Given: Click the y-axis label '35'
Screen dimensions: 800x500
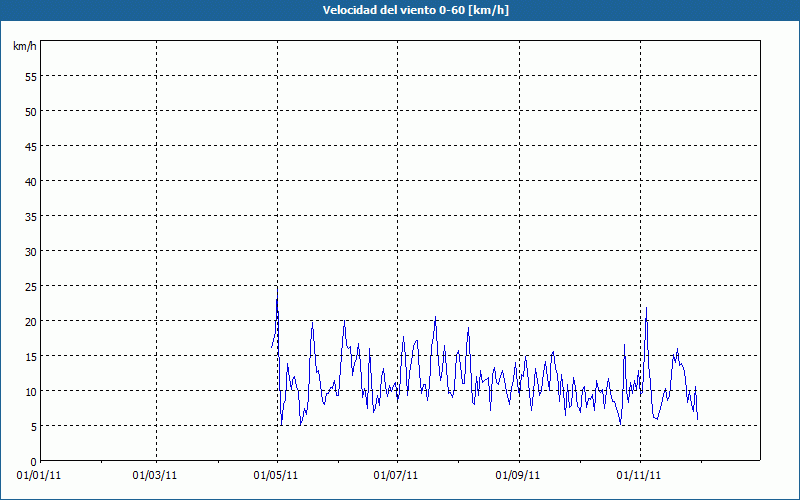Looking at the screenshot, I should tap(31, 216).
